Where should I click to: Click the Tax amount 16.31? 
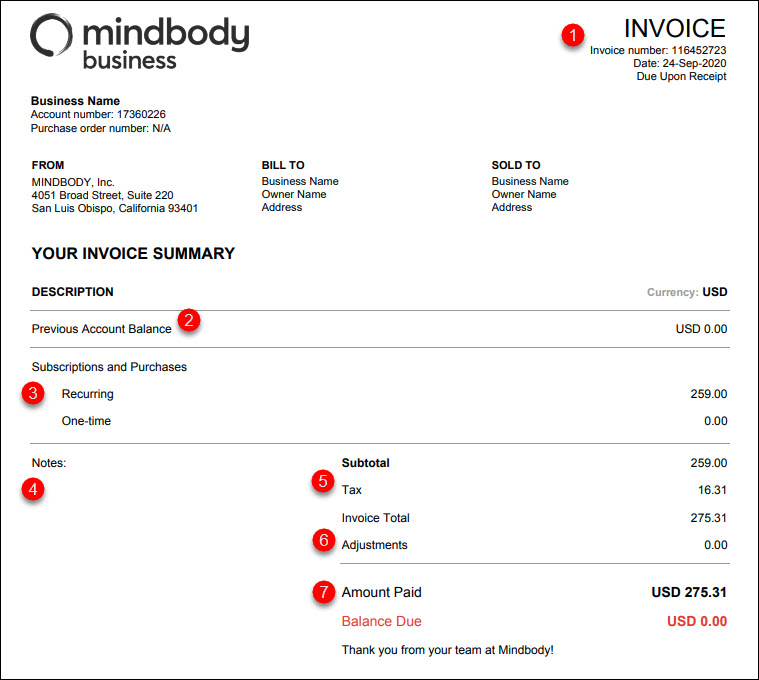point(712,490)
